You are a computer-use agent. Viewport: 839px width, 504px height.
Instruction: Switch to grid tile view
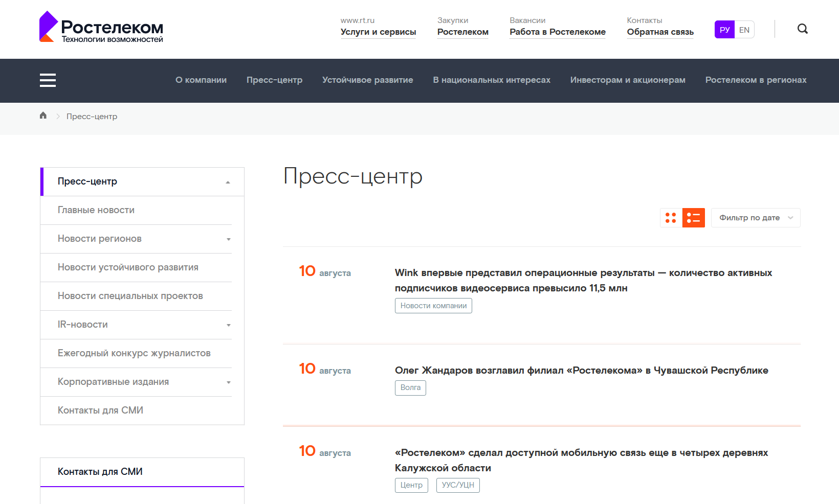click(671, 218)
